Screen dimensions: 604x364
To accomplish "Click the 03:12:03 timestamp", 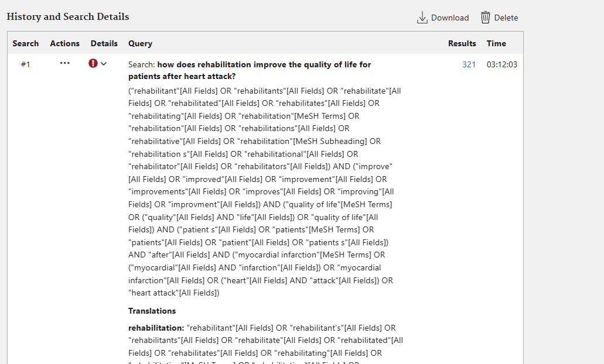I will click(501, 64).
